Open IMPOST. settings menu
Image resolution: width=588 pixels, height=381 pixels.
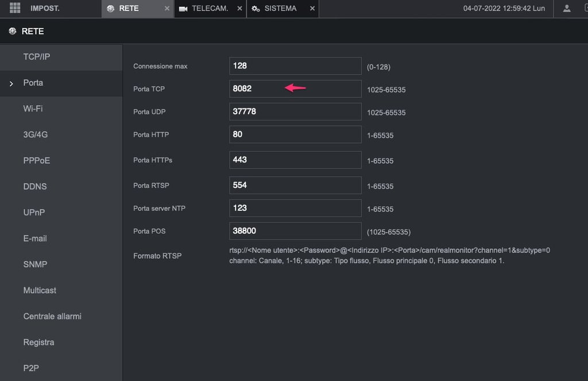click(45, 8)
